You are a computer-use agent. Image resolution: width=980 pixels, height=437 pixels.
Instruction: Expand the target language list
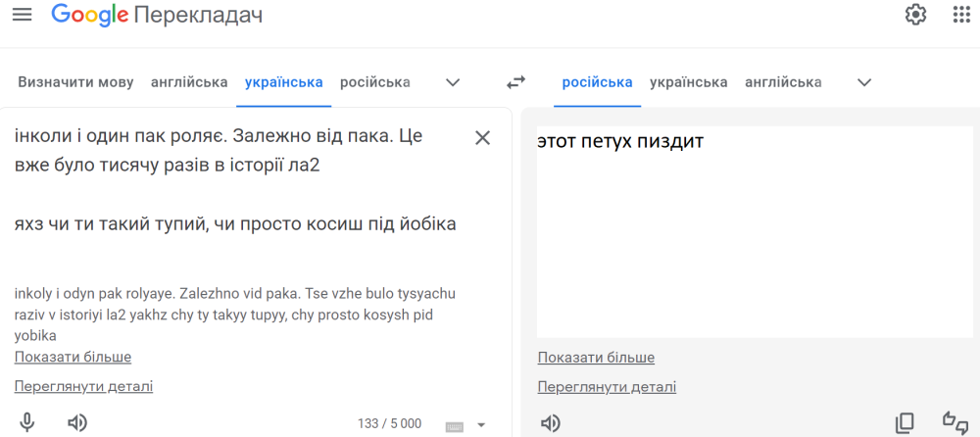[x=864, y=82]
